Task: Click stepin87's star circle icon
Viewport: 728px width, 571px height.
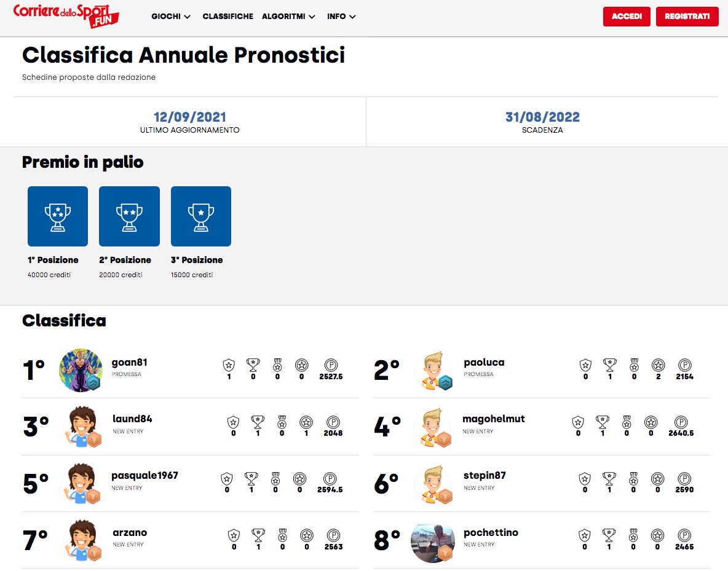Action: tap(657, 479)
